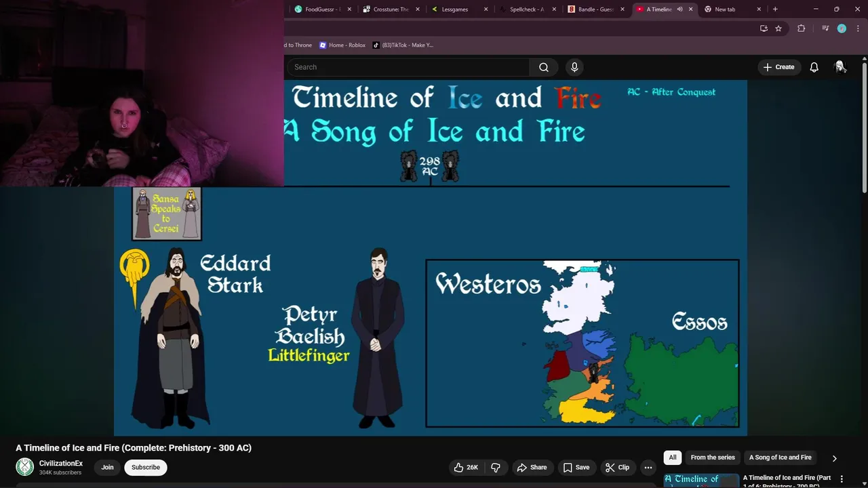Save the video to a playlist
Viewport: 868px width, 488px height.
(x=576, y=467)
